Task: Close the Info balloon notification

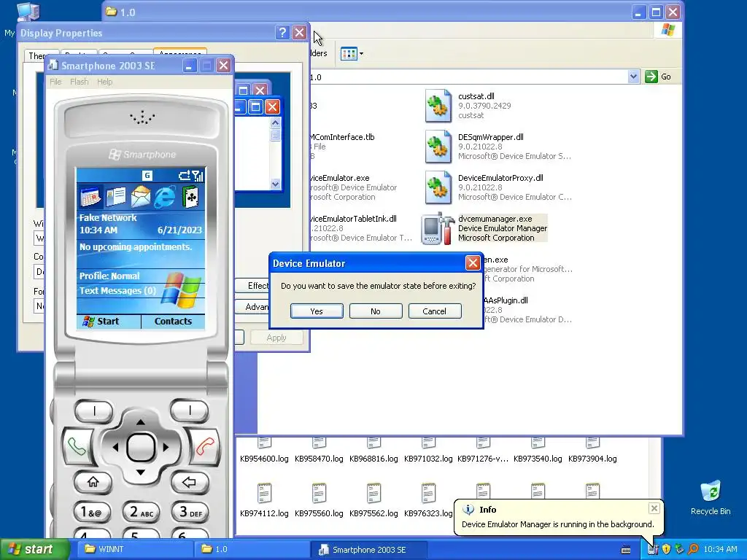Action: point(654,508)
